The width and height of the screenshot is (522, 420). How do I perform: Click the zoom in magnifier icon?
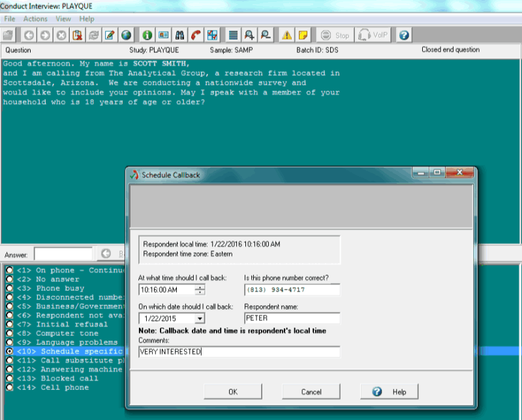[x=249, y=35]
